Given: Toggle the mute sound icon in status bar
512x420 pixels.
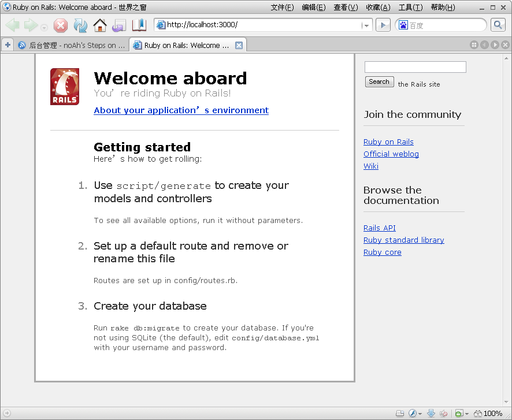Looking at the screenshot, I should point(444,413).
